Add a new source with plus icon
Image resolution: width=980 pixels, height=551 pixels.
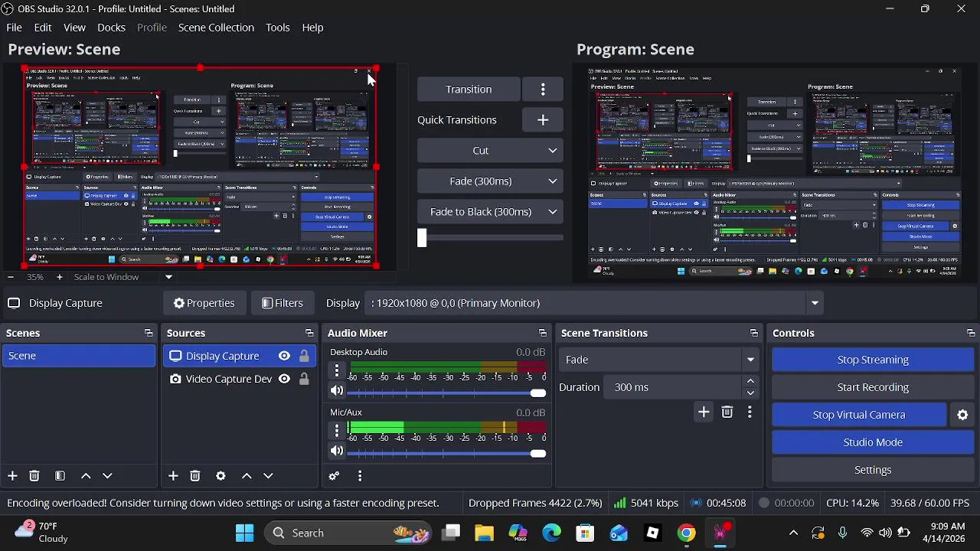click(x=173, y=476)
